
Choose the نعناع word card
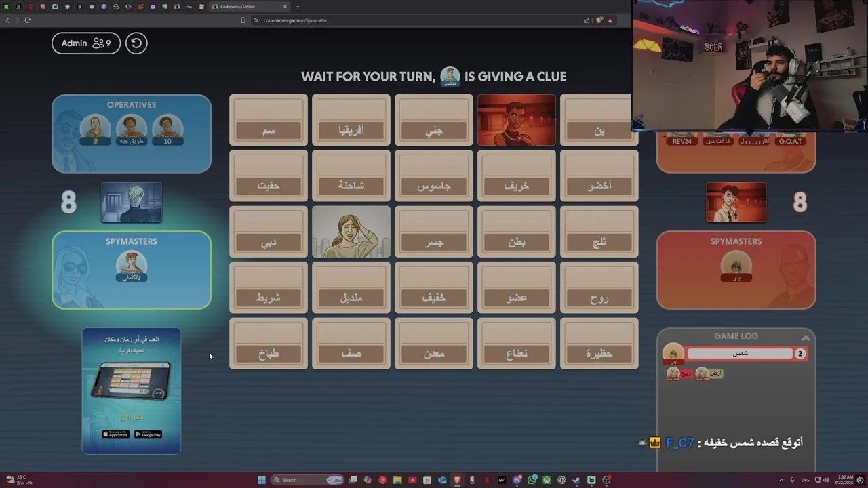click(x=517, y=344)
